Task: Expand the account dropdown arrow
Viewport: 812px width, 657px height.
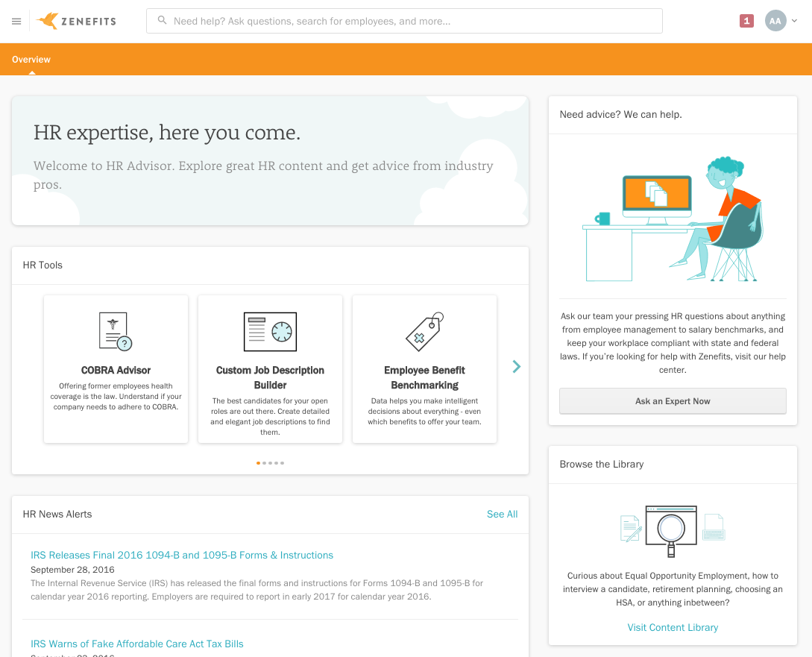Action: 794,21
